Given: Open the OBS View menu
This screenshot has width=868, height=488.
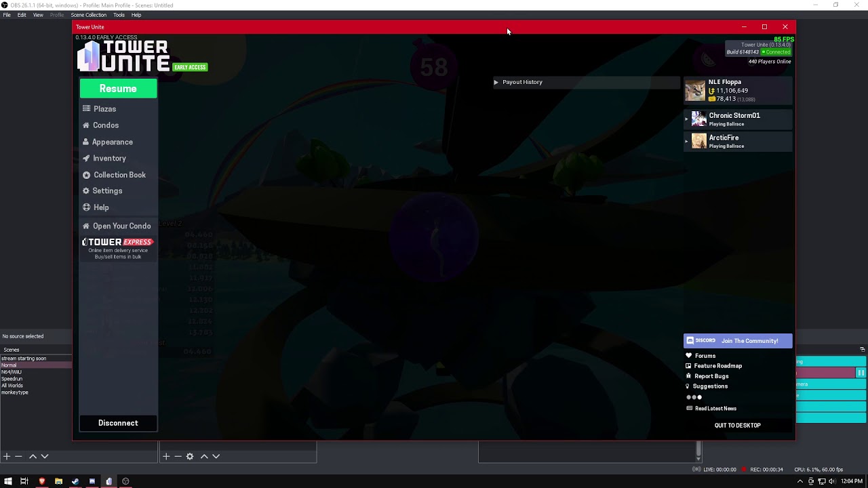Looking at the screenshot, I should point(38,15).
